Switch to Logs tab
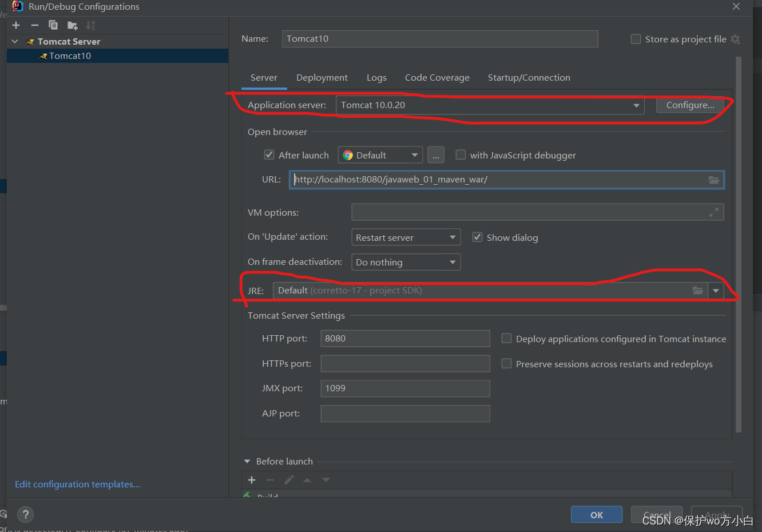The width and height of the screenshot is (762, 532). click(x=376, y=78)
